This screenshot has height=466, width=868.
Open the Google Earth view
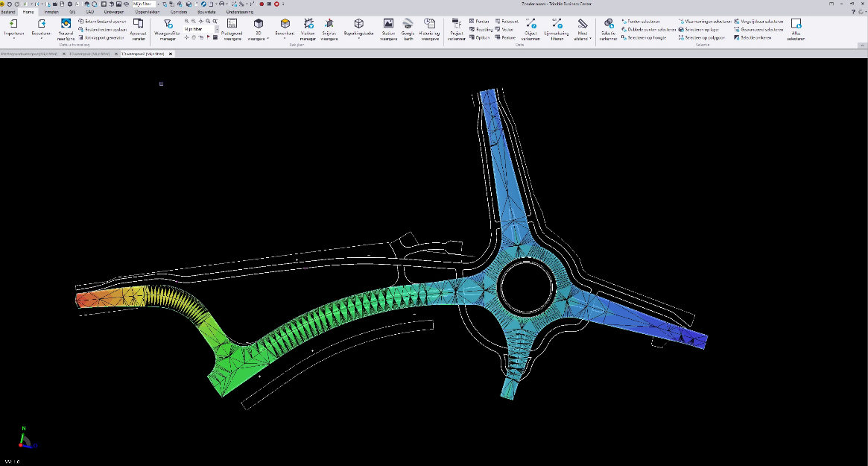tap(408, 25)
